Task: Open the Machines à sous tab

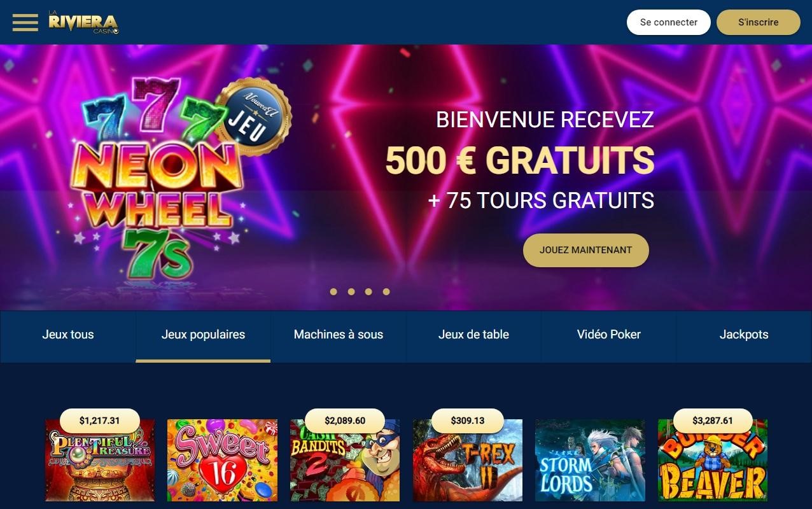Action: click(x=339, y=336)
